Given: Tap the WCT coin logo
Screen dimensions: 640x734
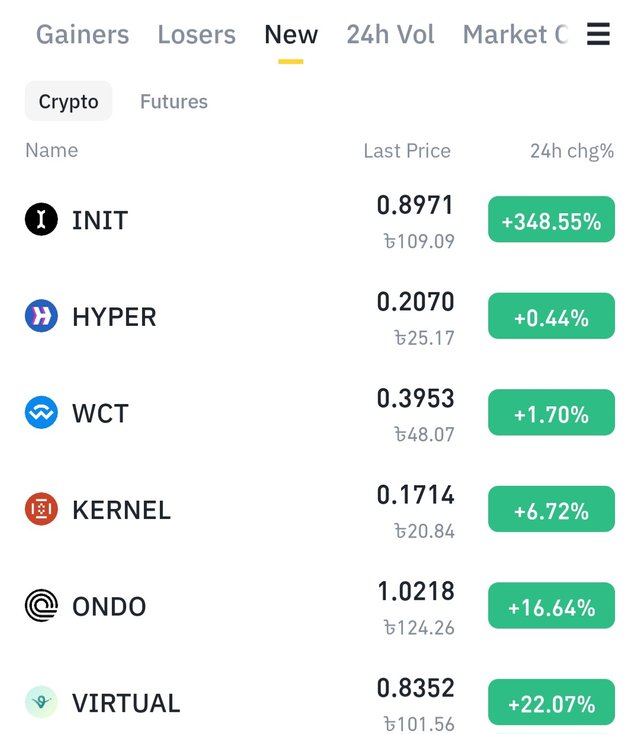Looking at the screenshot, I should 41,412.
